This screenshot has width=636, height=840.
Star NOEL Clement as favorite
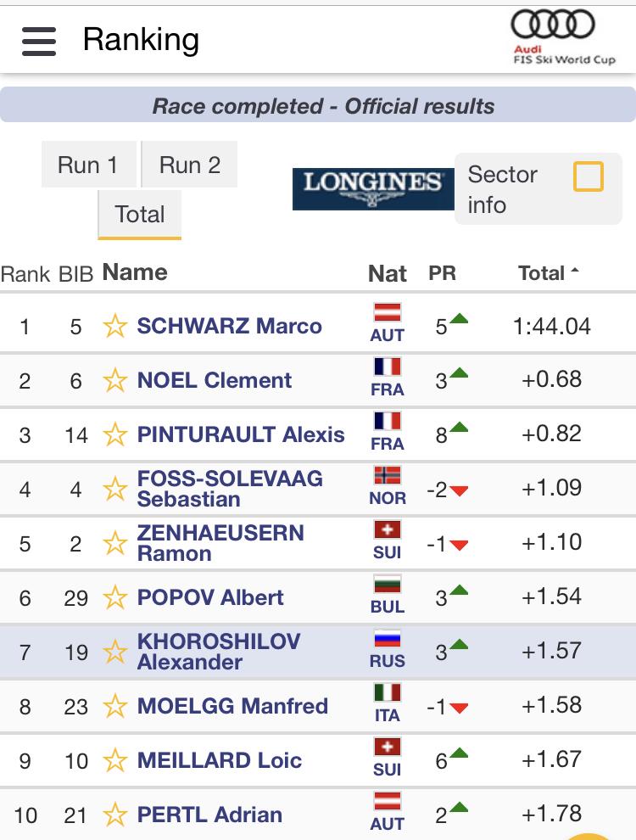[115, 381]
